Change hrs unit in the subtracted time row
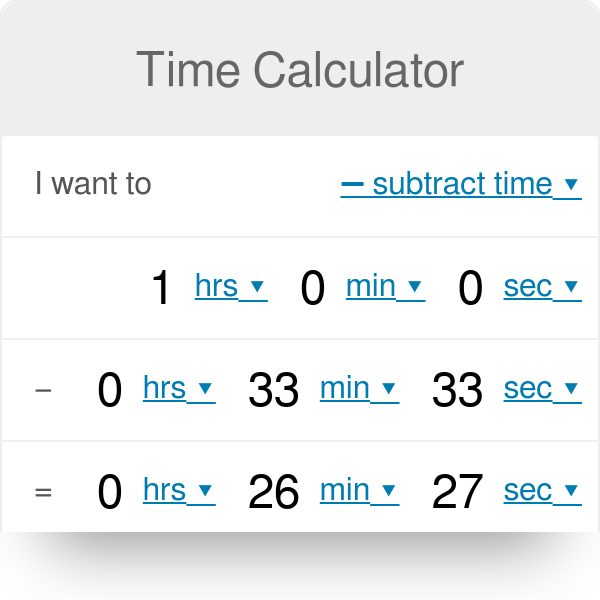The width and height of the screenshot is (600, 600). pos(178,388)
